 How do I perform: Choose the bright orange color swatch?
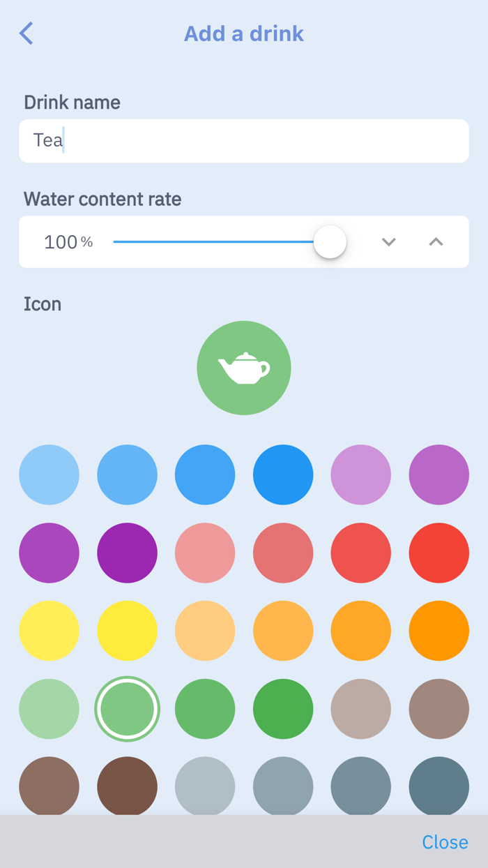439,631
